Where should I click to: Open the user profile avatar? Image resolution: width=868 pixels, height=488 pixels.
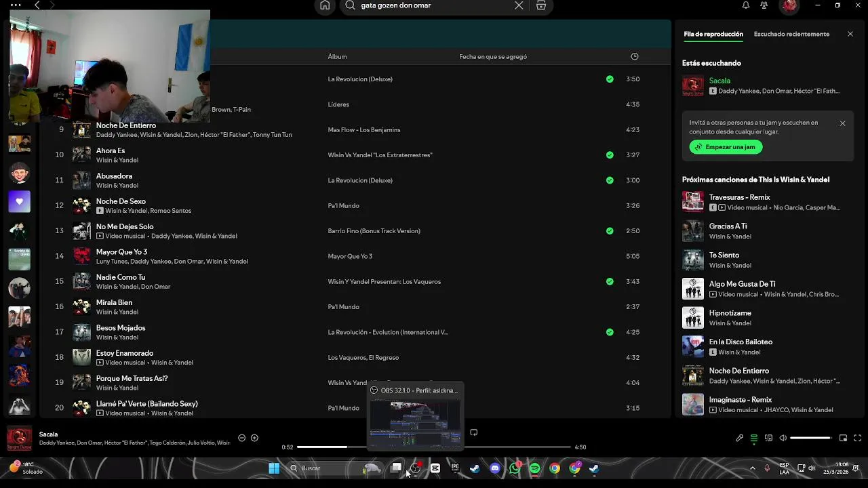click(x=789, y=5)
